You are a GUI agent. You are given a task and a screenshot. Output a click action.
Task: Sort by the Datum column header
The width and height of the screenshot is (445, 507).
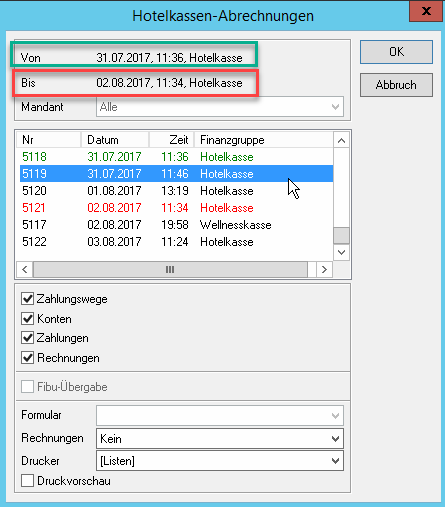click(115, 140)
